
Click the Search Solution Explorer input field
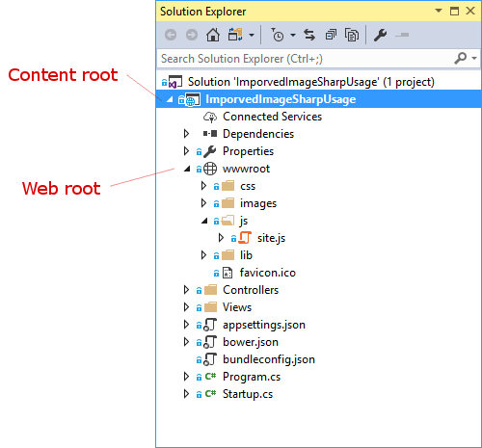coord(306,59)
